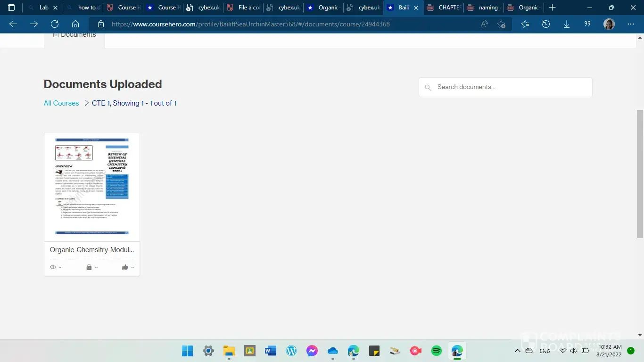The width and height of the screenshot is (644, 362).
Task: Open the Organic-Chemsitry-Modul... document title
Action: tap(92, 250)
